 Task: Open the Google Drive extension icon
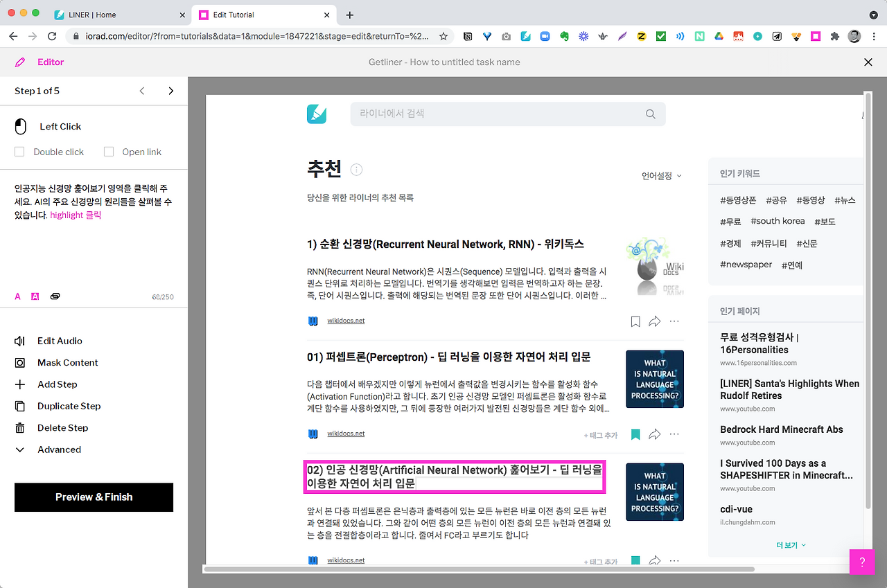click(719, 36)
